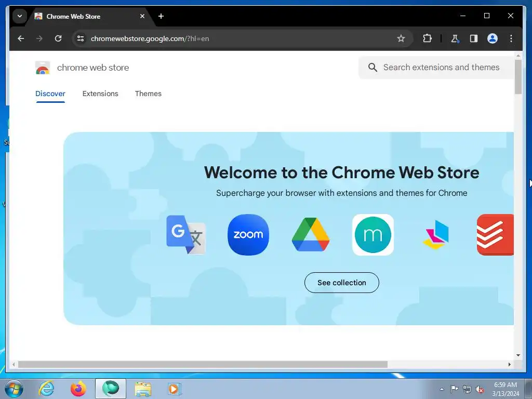
Task: Open the Zoom extension icon
Action: pos(248,234)
